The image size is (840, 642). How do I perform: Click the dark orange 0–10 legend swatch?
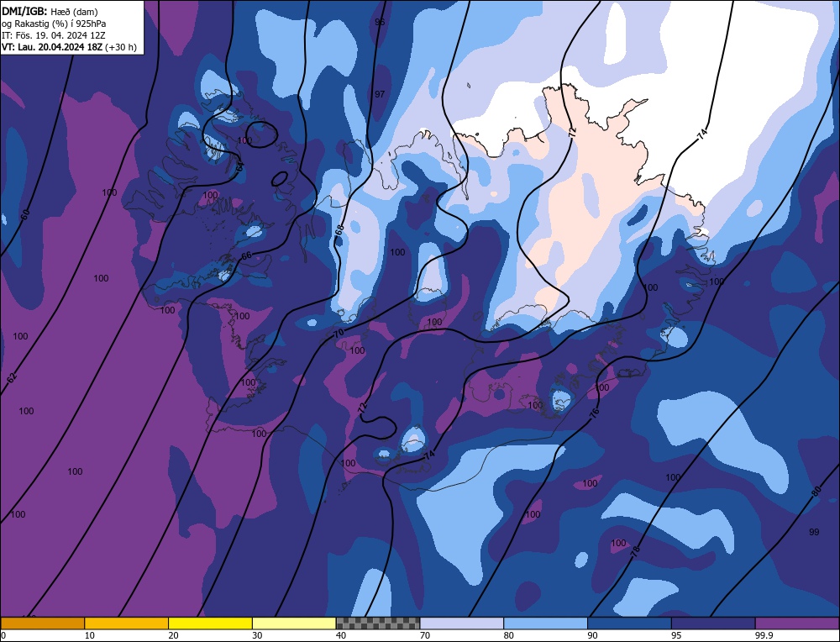tap(42, 624)
